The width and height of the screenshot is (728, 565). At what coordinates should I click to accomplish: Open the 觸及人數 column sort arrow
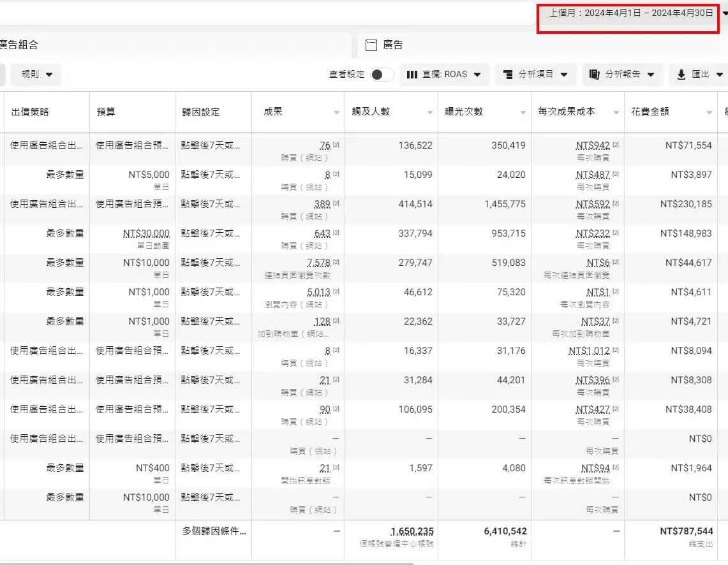(429, 112)
